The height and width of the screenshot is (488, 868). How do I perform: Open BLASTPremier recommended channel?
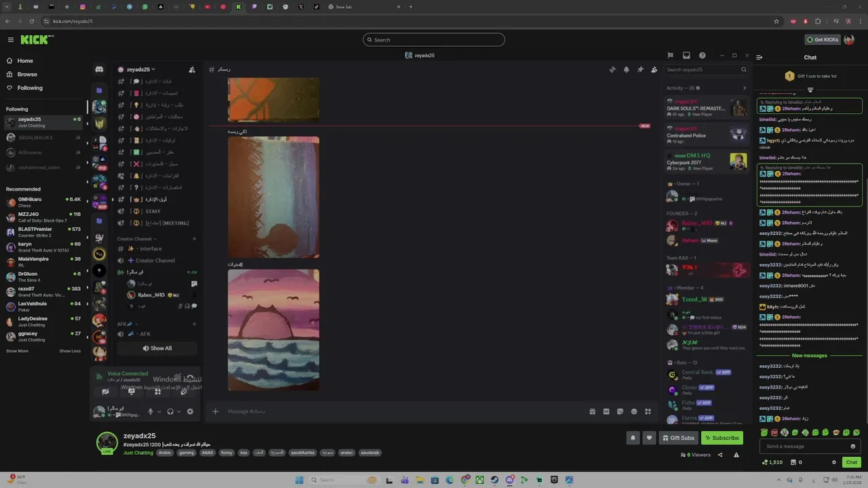[43, 232]
